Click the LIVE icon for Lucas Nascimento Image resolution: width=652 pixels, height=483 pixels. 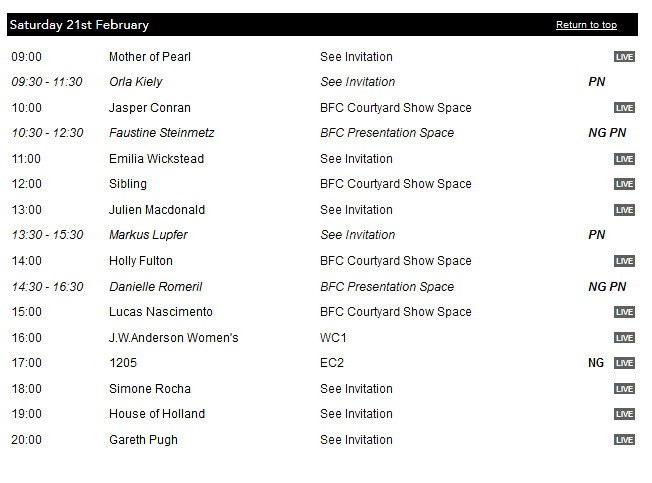(624, 312)
